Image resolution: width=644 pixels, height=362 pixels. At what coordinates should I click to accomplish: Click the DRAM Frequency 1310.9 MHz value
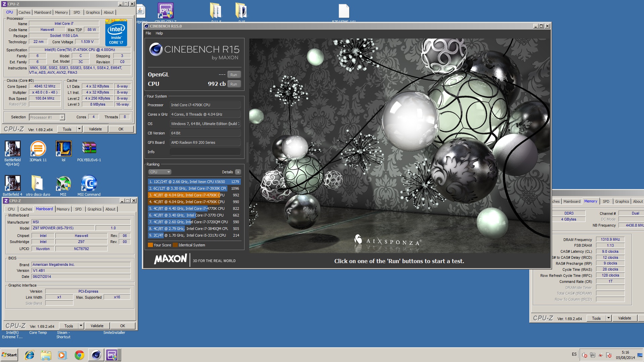pyautogui.click(x=610, y=239)
